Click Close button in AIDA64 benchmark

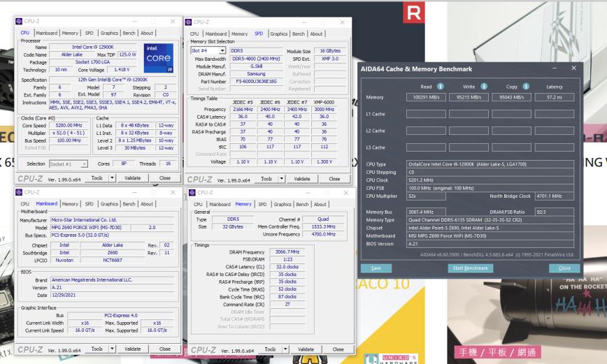[564, 268]
